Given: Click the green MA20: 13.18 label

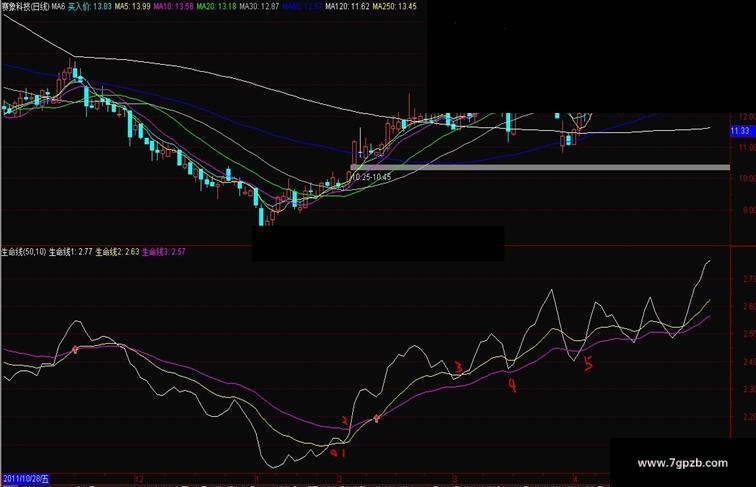Looking at the screenshot, I should 216,7.
